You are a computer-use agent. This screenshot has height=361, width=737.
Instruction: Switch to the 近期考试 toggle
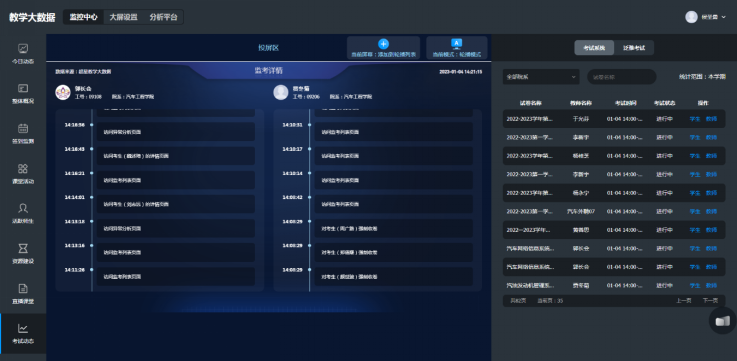click(634, 48)
